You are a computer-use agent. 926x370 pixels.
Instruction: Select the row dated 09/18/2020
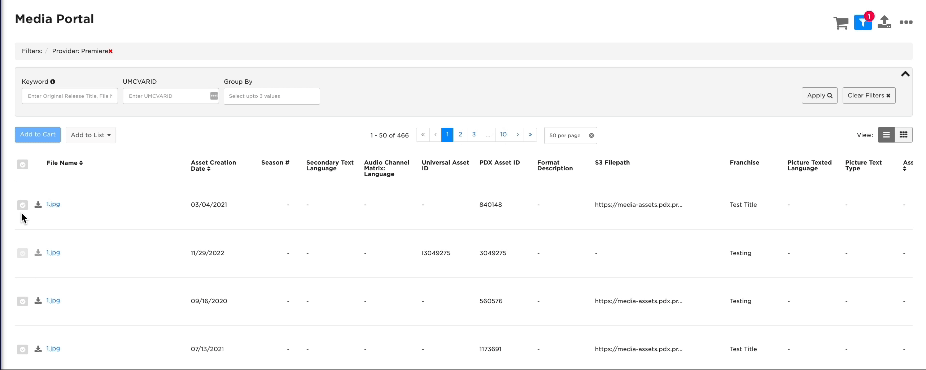click(22, 301)
